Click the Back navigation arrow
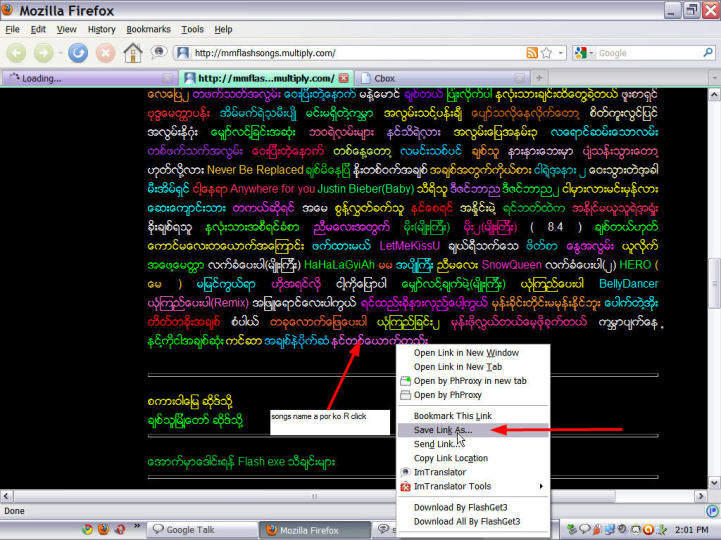This screenshot has height=540, width=721. pos(16,53)
